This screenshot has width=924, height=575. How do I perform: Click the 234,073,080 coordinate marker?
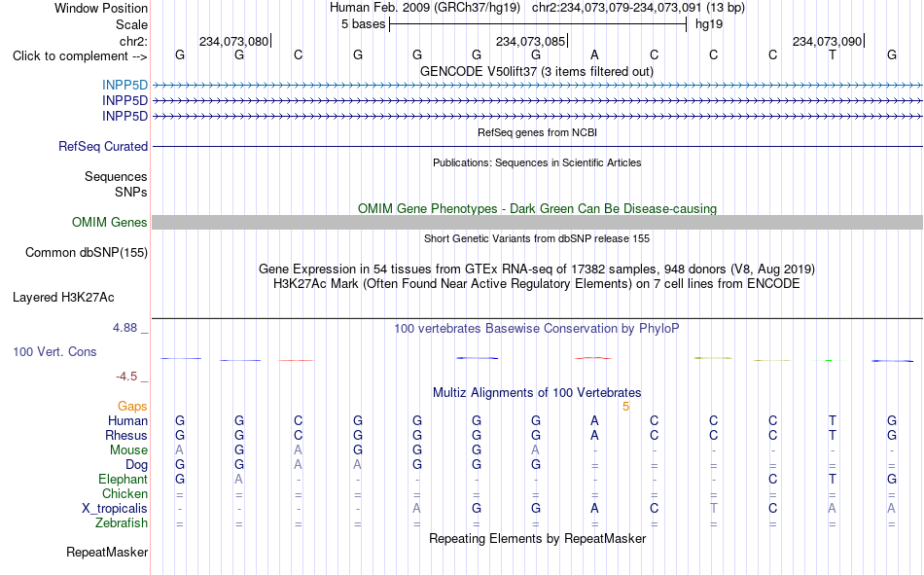coord(234,41)
